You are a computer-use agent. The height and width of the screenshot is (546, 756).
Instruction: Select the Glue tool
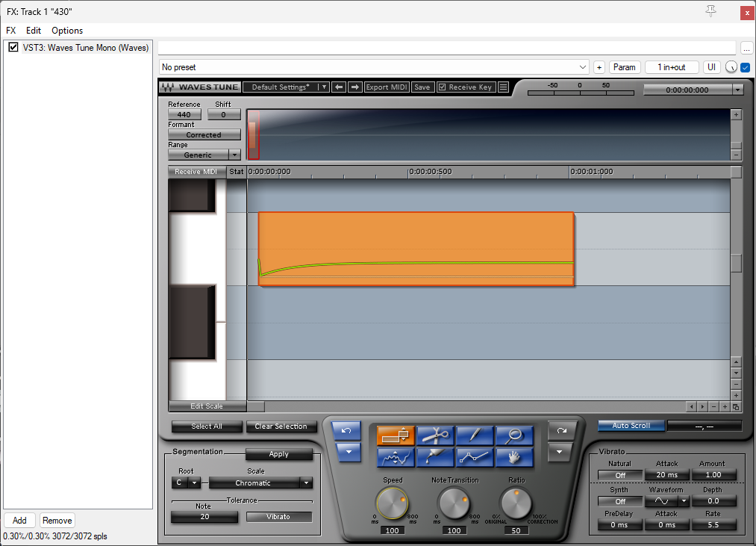coord(435,457)
